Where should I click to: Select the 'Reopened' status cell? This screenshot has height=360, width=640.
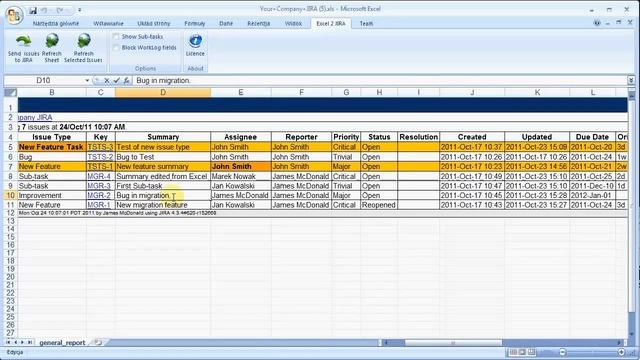379,205
